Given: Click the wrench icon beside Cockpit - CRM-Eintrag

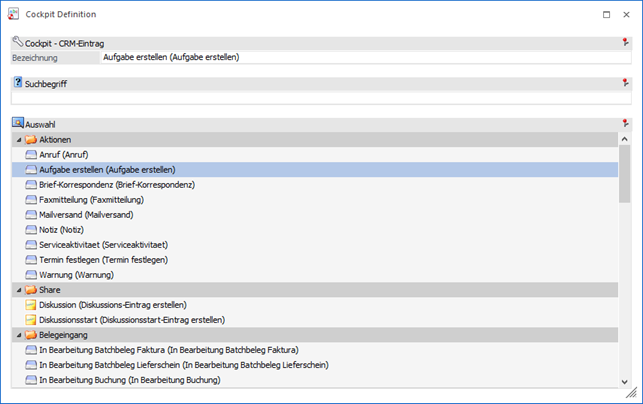Looking at the screenshot, I should pyautogui.click(x=17, y=43).
